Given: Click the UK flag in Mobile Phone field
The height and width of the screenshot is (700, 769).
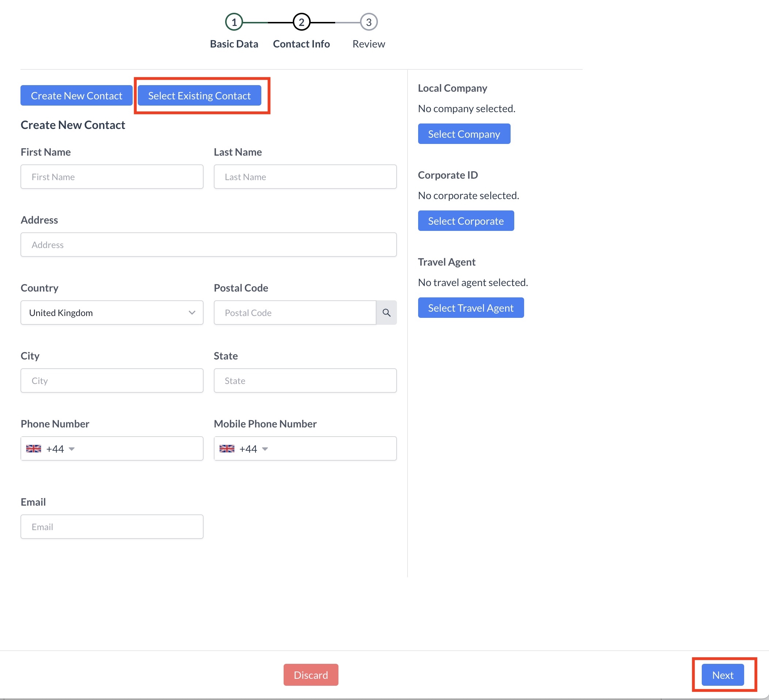Looking at the screenshot, I should click(x=227, y=448).
